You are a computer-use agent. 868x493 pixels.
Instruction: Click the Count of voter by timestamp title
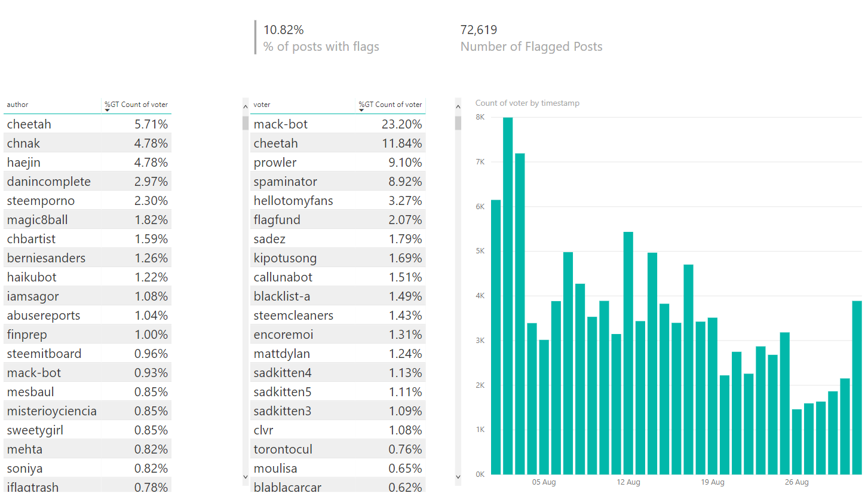[527, 103]
